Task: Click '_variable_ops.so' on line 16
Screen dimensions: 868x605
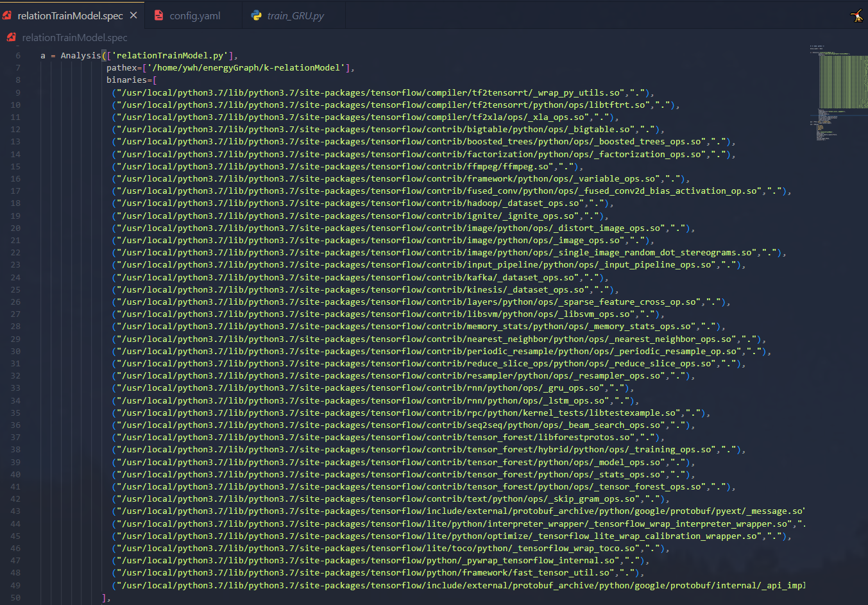Action: coord(615,178)
